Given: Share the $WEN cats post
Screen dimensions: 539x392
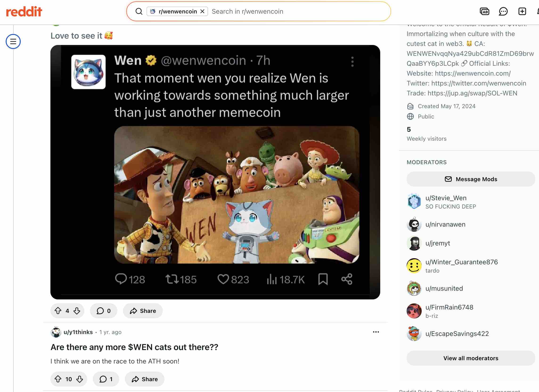Looking at the screenshot, I should 144,379.
